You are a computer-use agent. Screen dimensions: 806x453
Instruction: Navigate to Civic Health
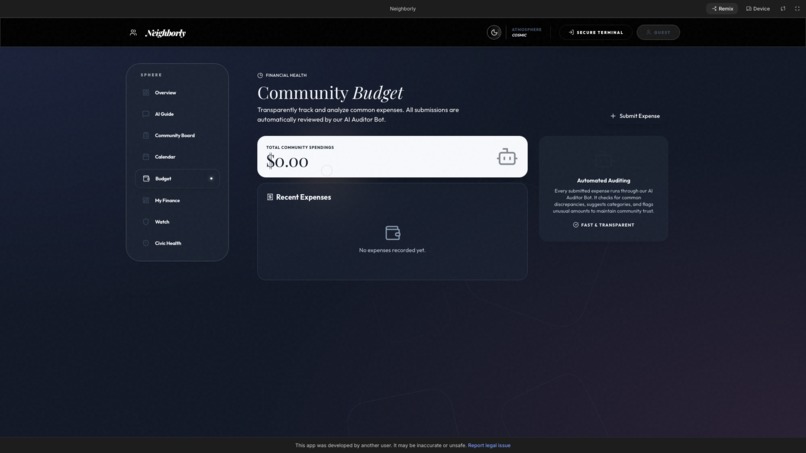[x=177, y=243]
